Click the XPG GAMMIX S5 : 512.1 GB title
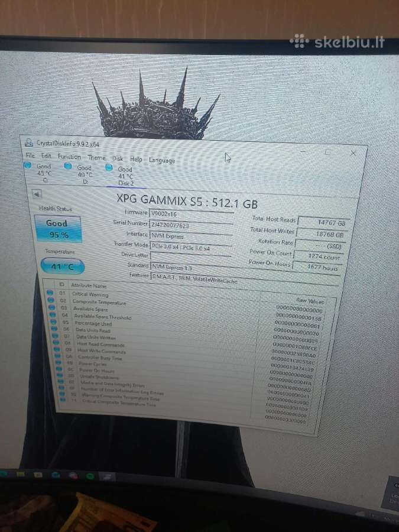 [x=187, y=201]
